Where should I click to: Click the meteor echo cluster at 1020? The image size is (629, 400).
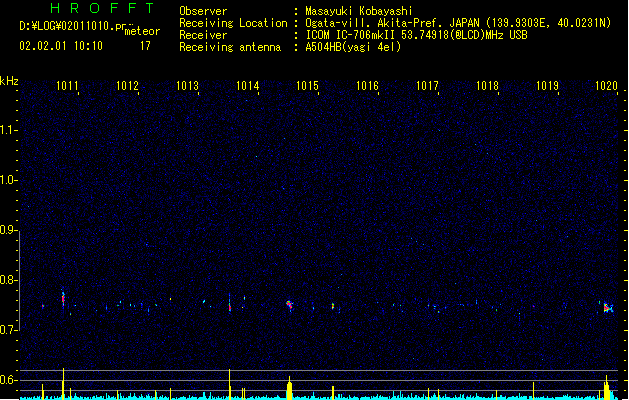[608, 308]
